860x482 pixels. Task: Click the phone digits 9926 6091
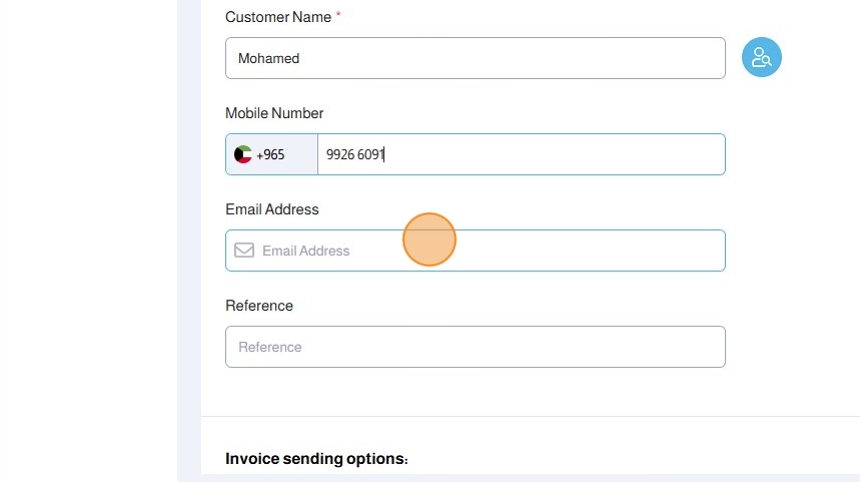tap(355, 155)
